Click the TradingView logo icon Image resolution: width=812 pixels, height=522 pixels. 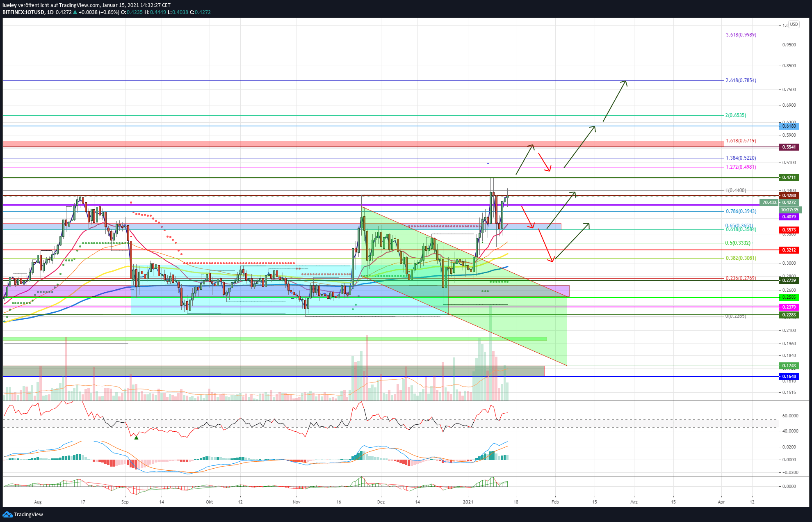[x=7, y=514]
